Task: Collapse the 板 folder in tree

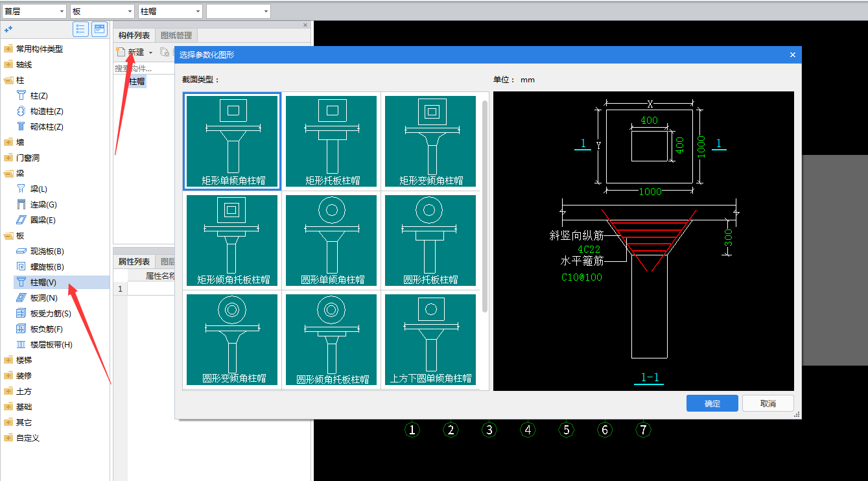Action: click(x=8, y=235)
